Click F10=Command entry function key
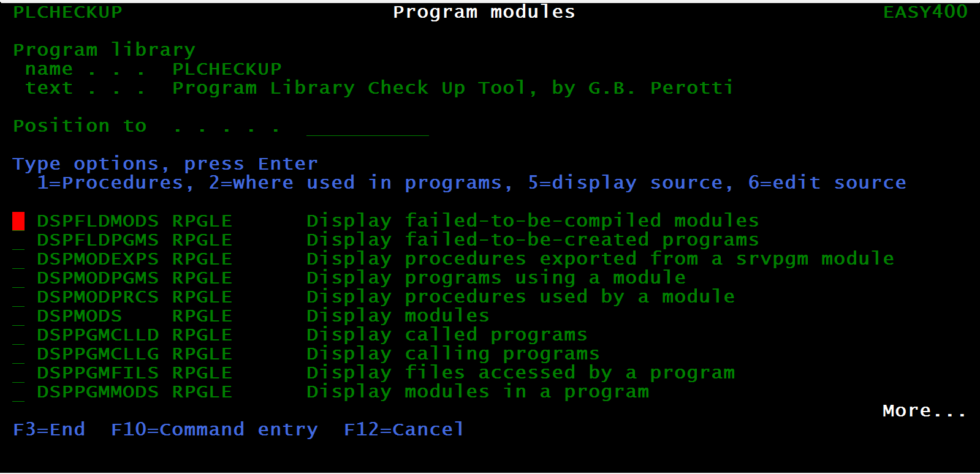980x474 pixels. 215,430
